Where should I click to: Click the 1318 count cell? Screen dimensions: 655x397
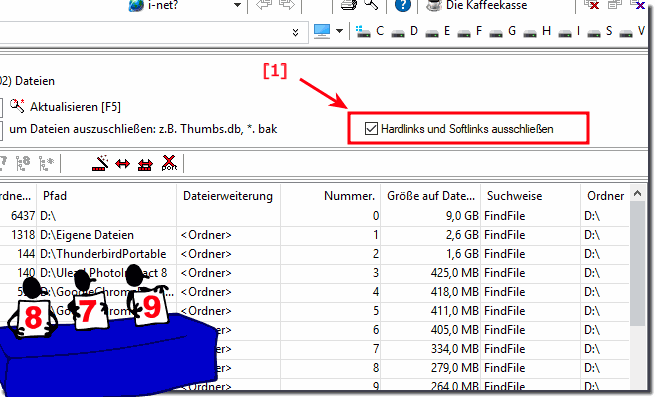tap(23, 235)
